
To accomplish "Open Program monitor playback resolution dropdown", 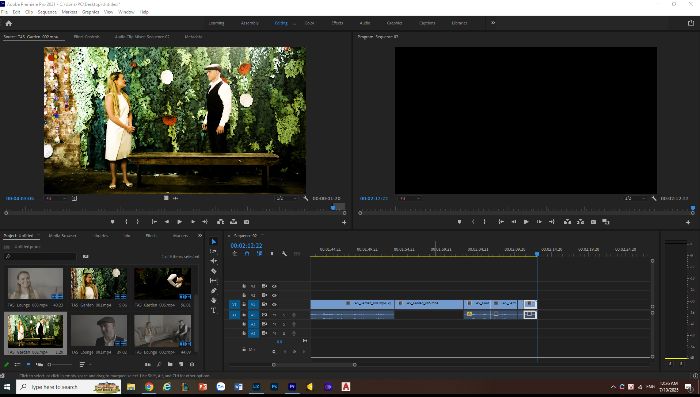I will [x=634, y=198].
